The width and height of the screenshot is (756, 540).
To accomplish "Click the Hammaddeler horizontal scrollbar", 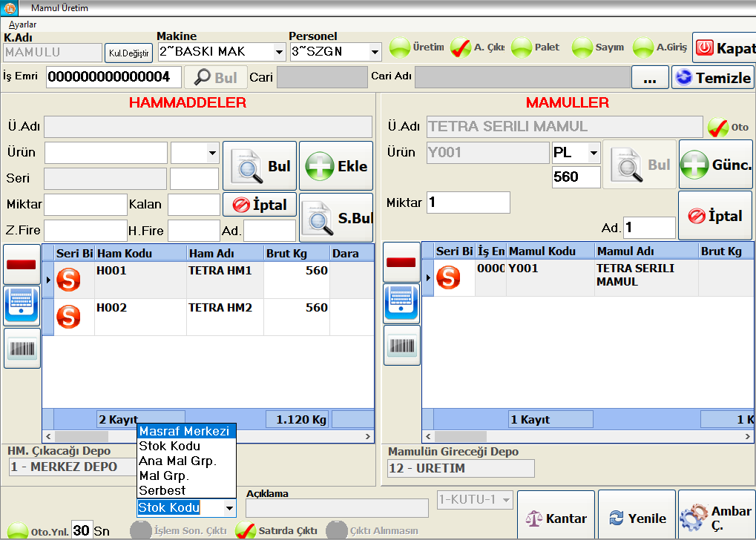I will point(208,436).
